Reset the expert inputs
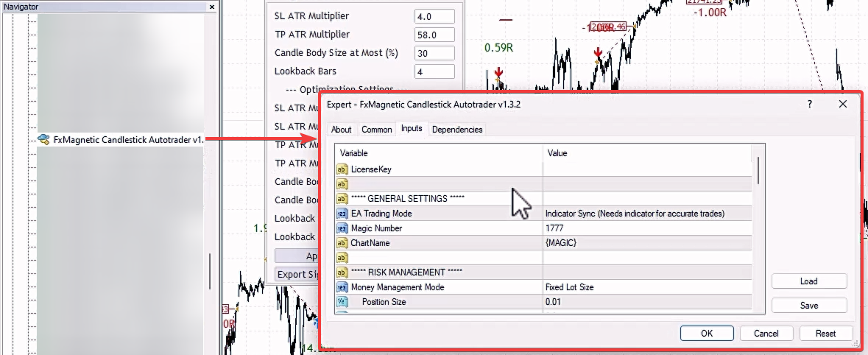 (825, 334)
